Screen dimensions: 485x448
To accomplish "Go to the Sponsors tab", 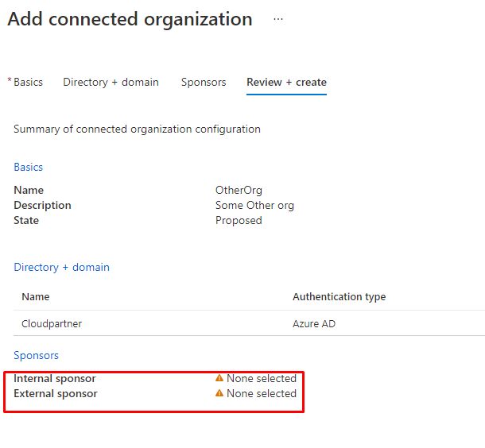I will pyautogui.click(x=204, y=82).
